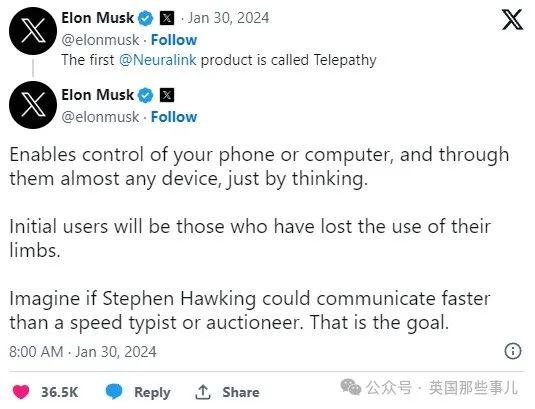This screenshot has width=535, height=409.
Task: Open the second tweet's profile avatar
Action: pyautogui.click(x=33, y=105)
